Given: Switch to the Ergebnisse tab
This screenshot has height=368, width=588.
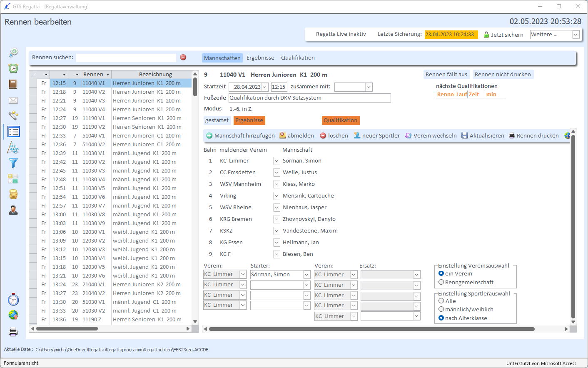Looking at the screenshot, I should [x=260, y=58].
